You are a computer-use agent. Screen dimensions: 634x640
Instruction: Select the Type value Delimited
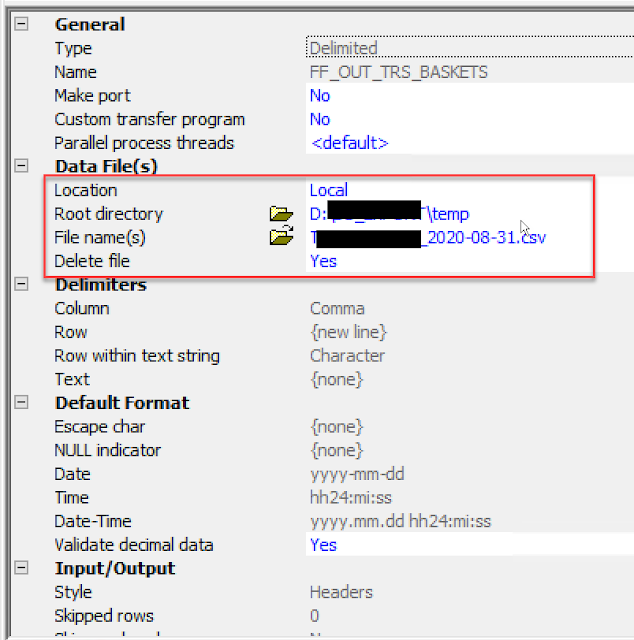pyautogui.click(x=343, y=49)
